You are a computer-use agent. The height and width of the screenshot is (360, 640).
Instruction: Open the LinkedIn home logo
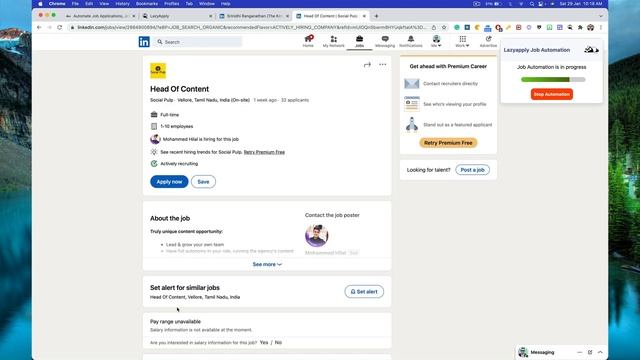pos(144,42)
